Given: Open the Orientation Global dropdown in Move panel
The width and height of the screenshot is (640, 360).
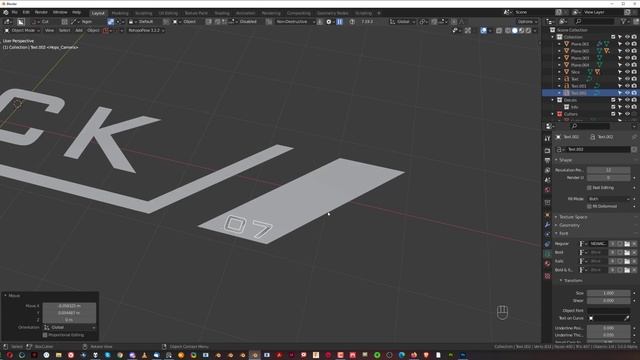Looking at the screenshot, I should (x=69, y=328).
